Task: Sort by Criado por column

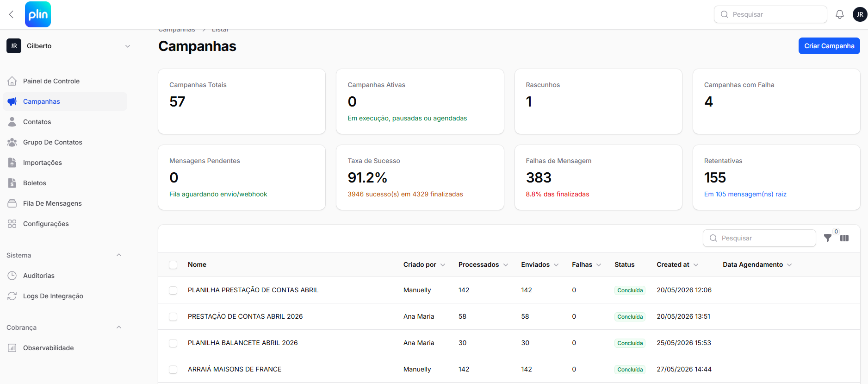Action: pos(424,264)
